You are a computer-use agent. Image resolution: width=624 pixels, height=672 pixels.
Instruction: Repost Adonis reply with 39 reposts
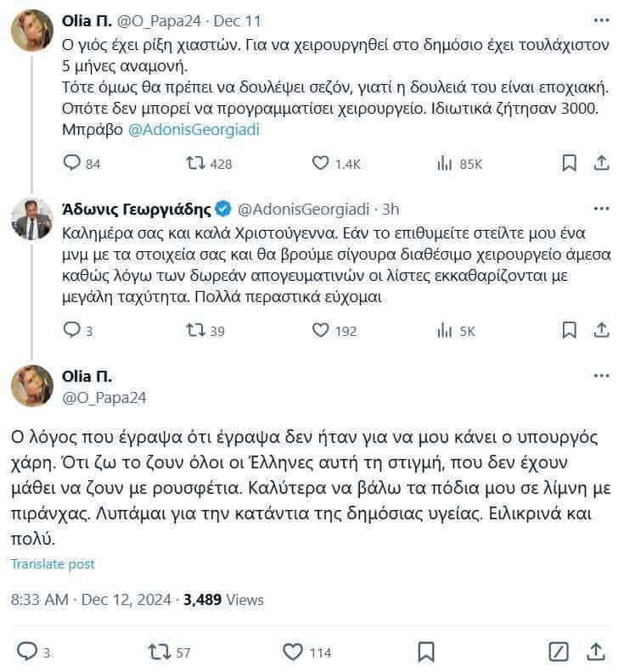194,330
